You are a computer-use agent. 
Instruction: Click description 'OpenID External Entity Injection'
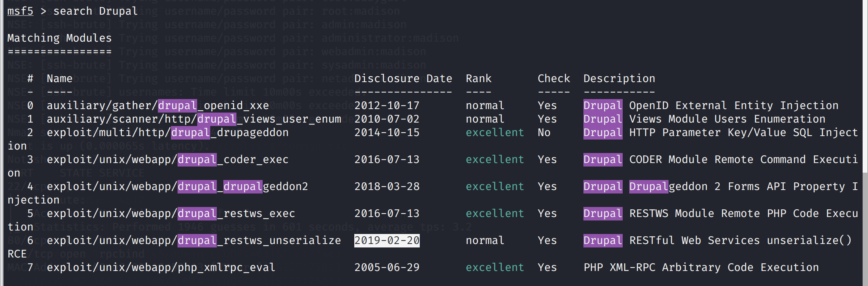(x=734, y=106)
